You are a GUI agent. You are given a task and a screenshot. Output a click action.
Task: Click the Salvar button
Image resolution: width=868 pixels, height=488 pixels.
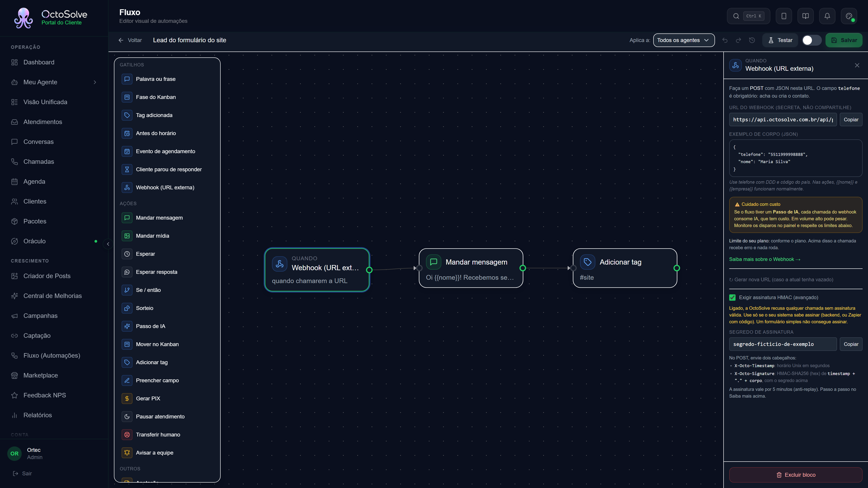(844, 40)
